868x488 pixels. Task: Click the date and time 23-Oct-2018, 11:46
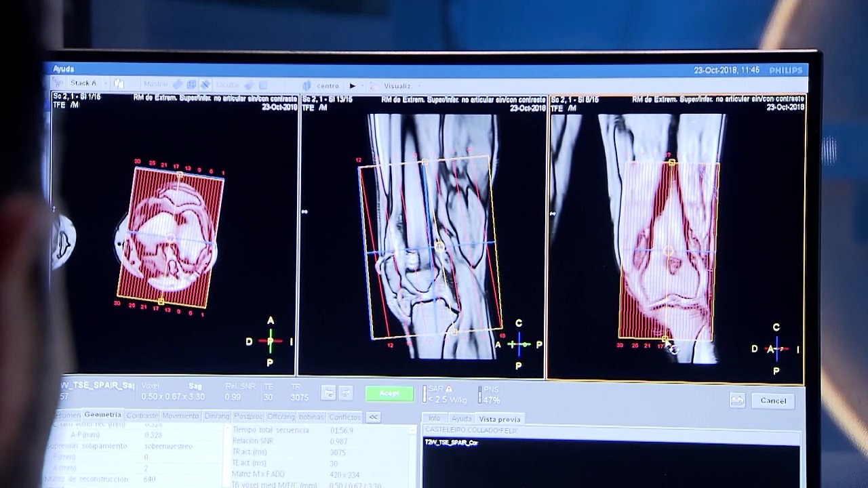tap(727, 70)
